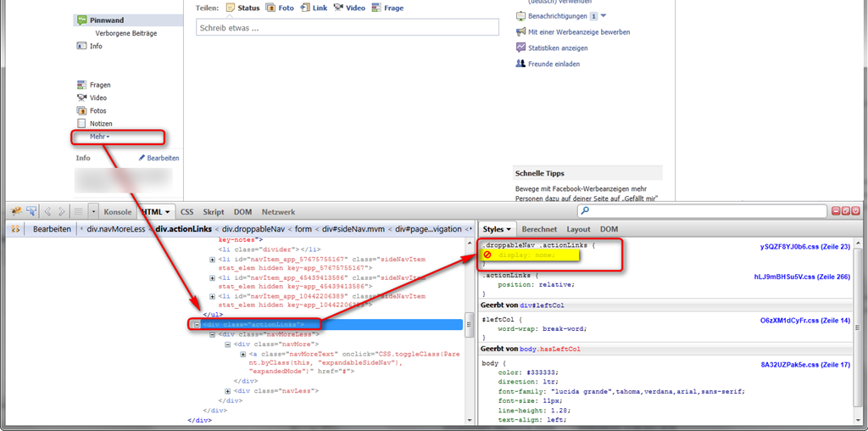
Task: Expand the navItem_app_57675755167 list item
Action: click(212, 259)
